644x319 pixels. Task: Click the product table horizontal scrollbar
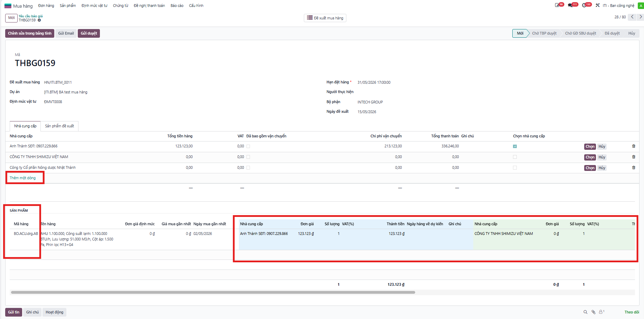[213, 292]
